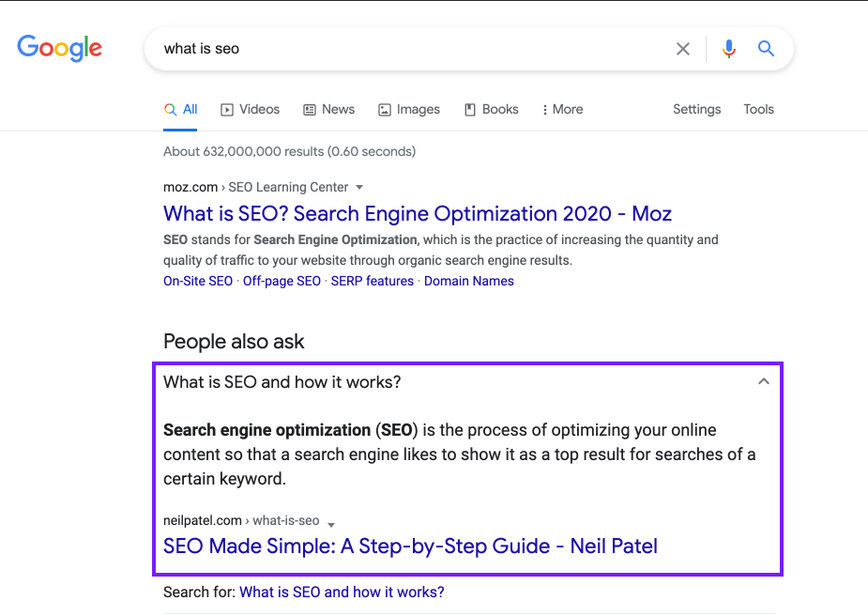Open the Moz 'What is SEO?' result
This screenshot has width=868, height=616.
(x=417, y=214)
